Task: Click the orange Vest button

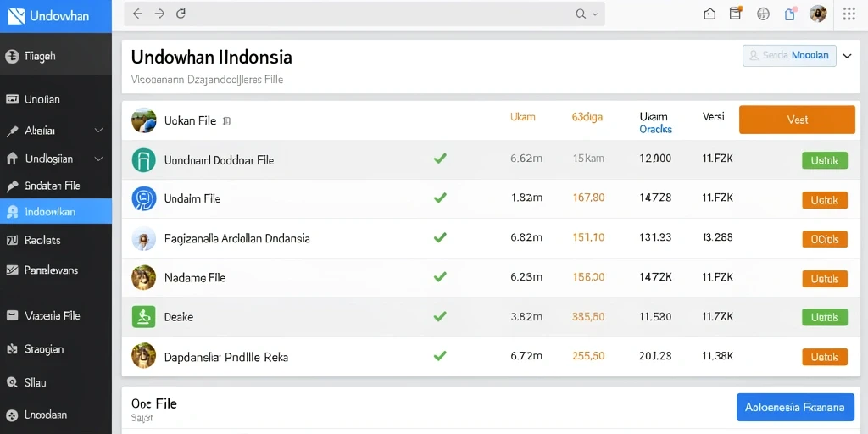Action: click(x=797, y=120)
